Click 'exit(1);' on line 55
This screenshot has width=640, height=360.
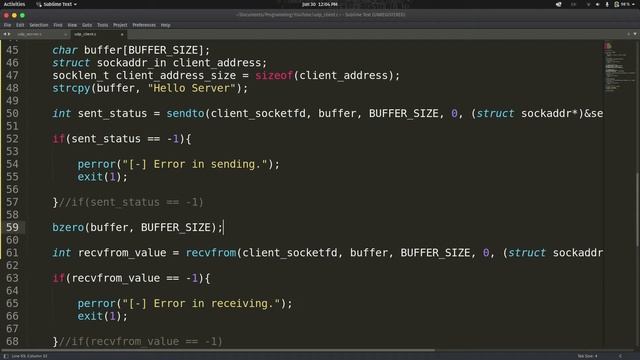pos(102,177)
